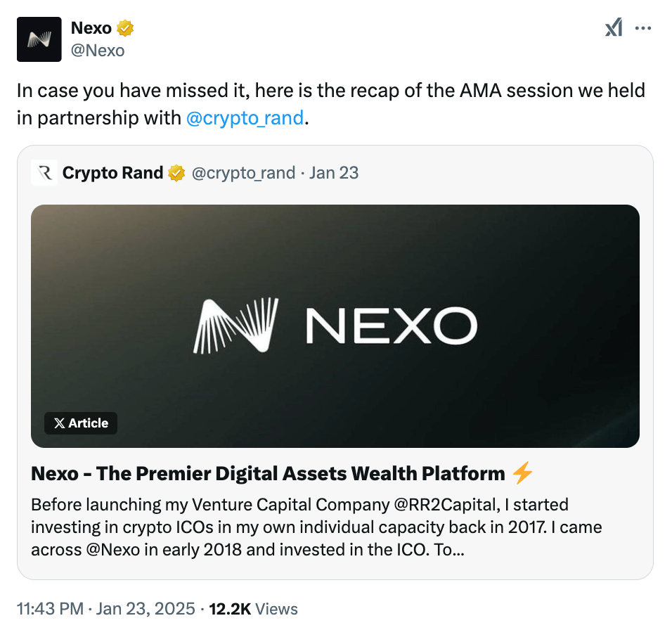Click Crypto Rand's profile avatar

point(44,172)
